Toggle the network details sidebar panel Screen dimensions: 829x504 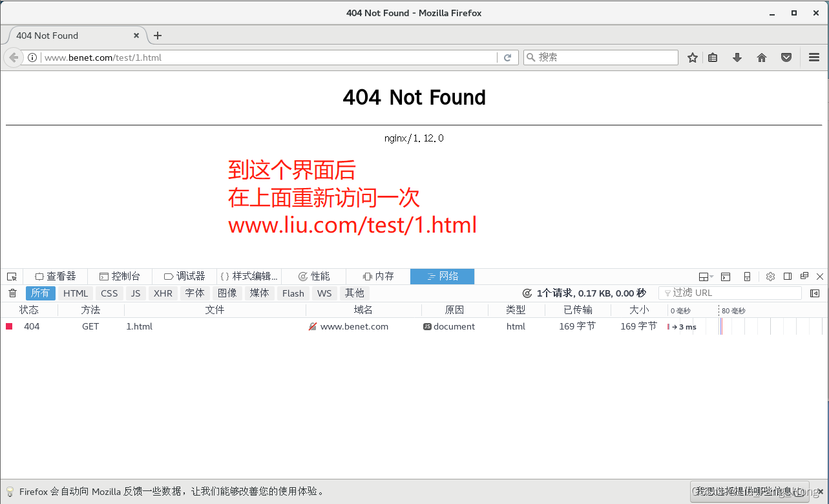click(x=815, y=293)
